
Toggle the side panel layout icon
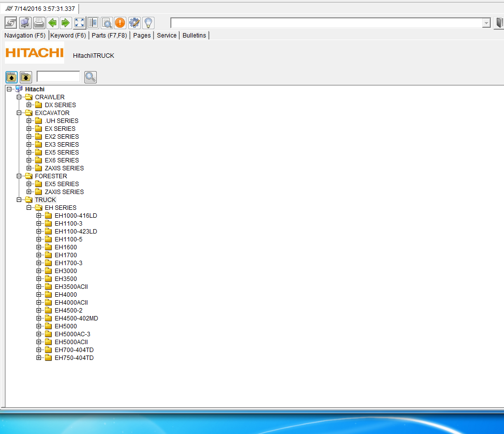tap(93, 23)
